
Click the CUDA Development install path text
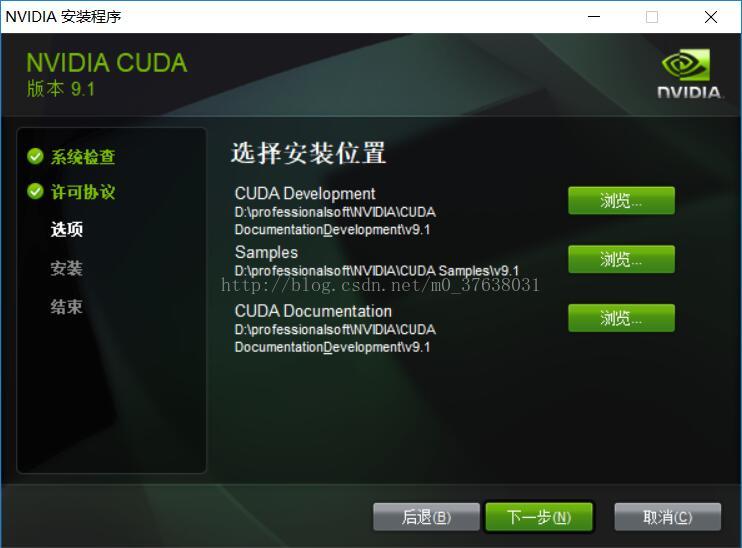pos(335,221)
